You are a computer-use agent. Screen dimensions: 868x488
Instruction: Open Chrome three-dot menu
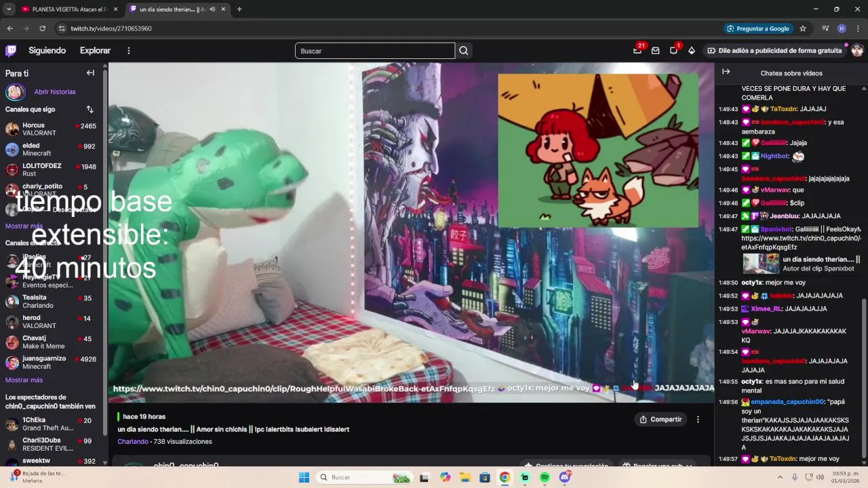pos(858,28)
